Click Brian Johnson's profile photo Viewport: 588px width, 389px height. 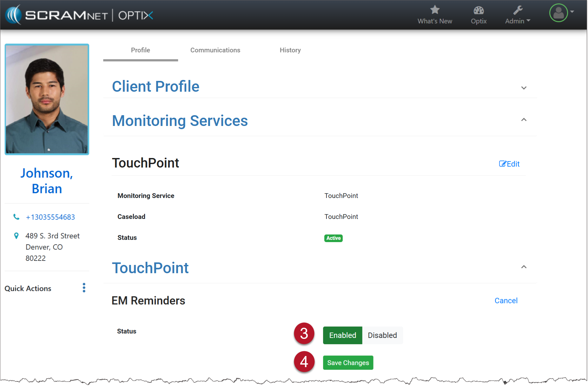pos(47,99)
